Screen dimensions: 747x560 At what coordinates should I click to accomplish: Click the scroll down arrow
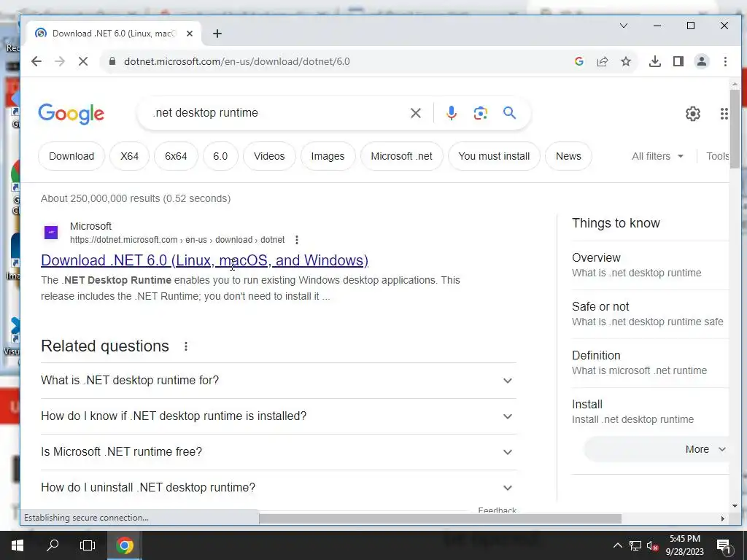[735, 506]
